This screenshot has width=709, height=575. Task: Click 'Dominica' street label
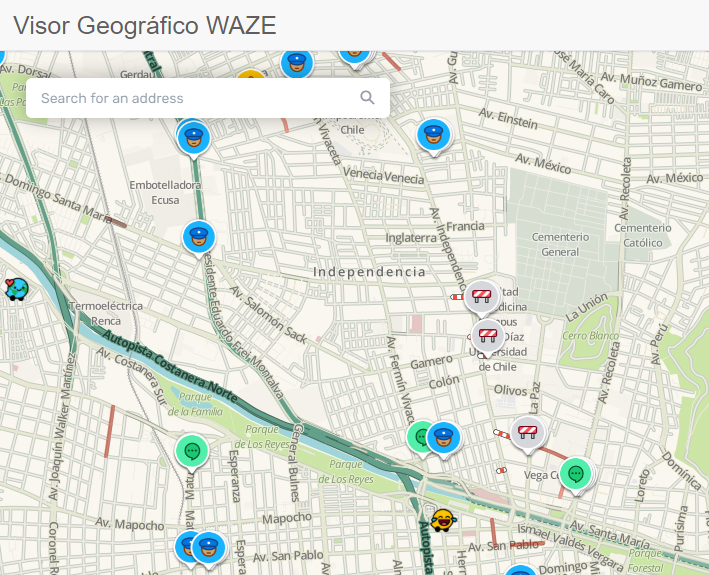tap(681, 470)
